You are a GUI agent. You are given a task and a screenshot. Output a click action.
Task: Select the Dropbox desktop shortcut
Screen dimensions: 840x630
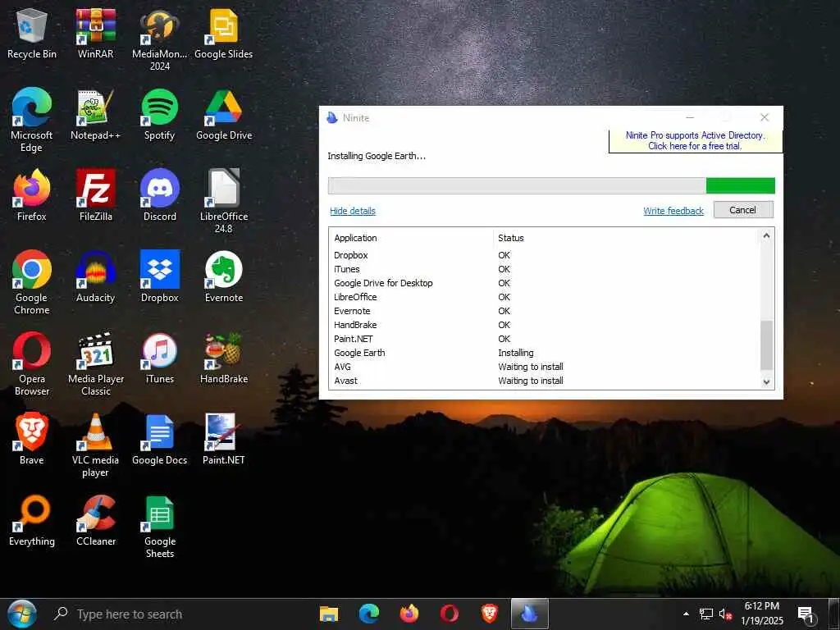(160, 277)
